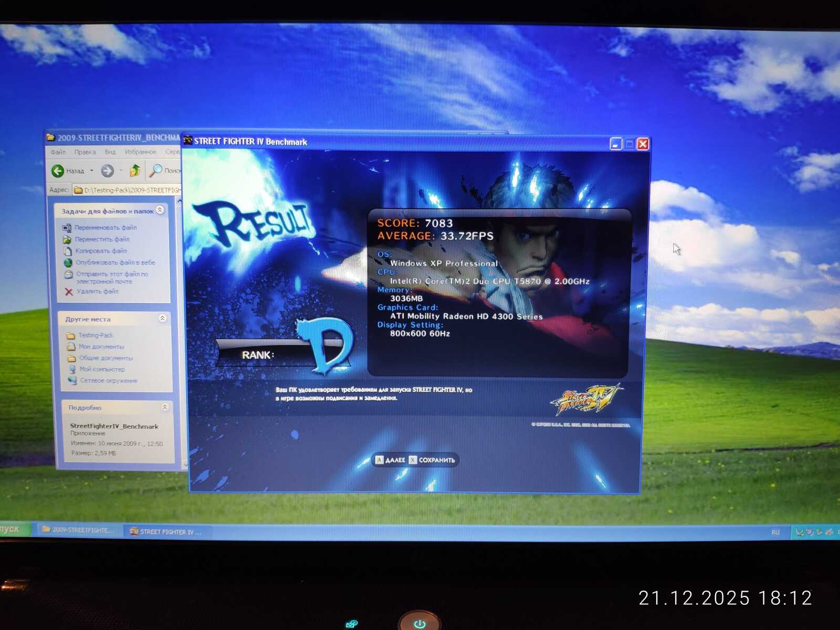Click the 800x600 60Hz display setting text
This screenshot has width=840, height=630.
(419, 334)
